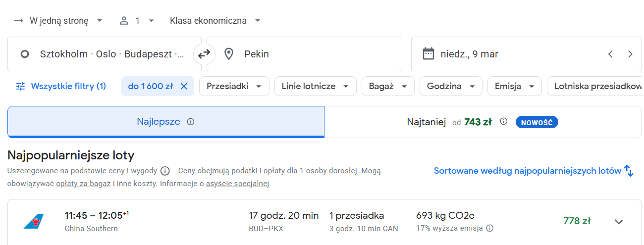The width and height of the screenshot is (644, 245).
Task: Go to next departure date
Action: [x=630, y=54]
